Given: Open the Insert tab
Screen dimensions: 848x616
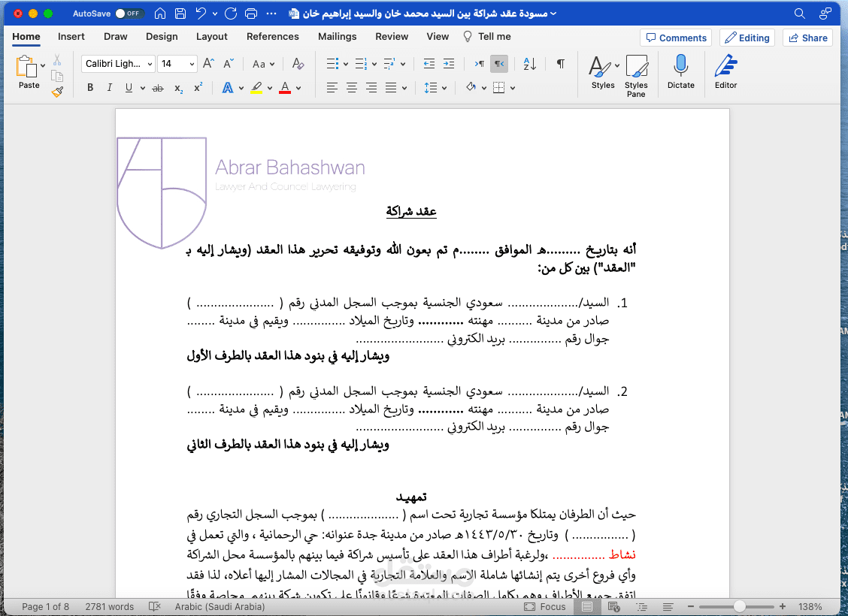Looking at the screenshot, I should coord(71,37).
